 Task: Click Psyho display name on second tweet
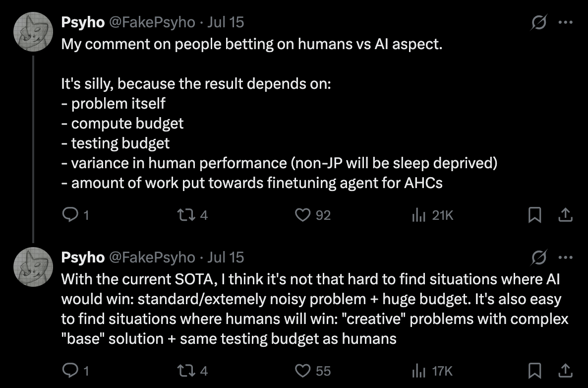[x=83, y=258]
